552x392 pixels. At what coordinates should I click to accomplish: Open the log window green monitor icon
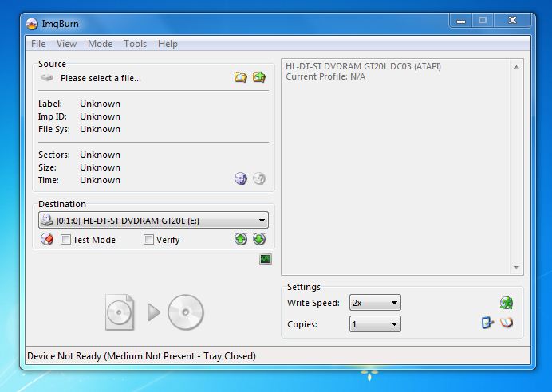click(266, 259)
